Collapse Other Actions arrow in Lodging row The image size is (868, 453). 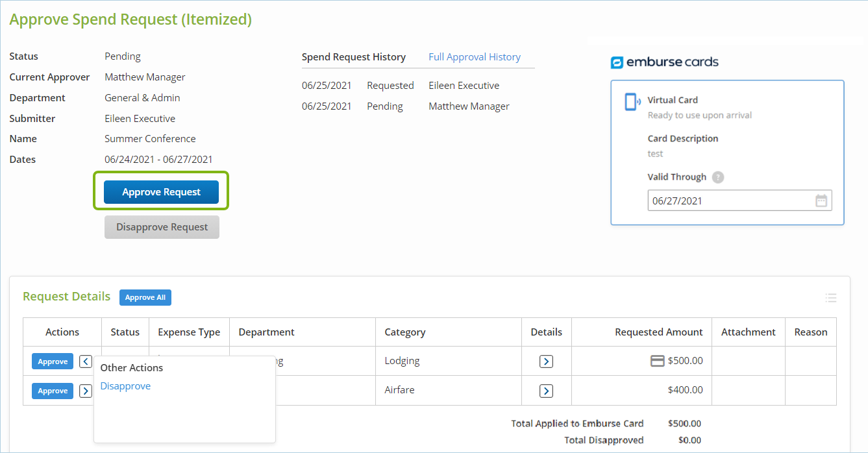tap(86, 361)
